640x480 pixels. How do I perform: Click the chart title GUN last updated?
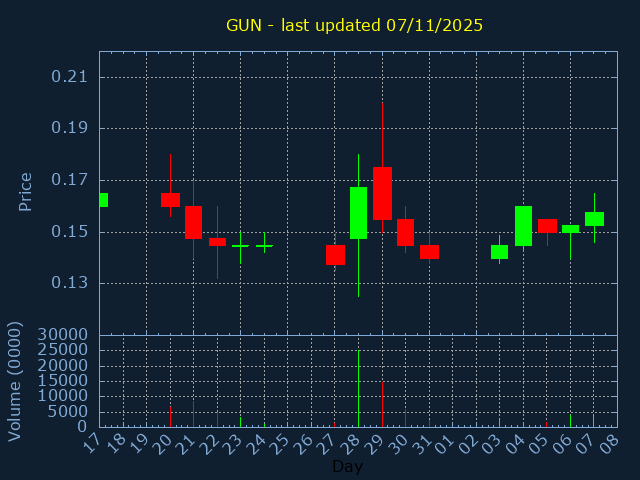pos(354,25)
